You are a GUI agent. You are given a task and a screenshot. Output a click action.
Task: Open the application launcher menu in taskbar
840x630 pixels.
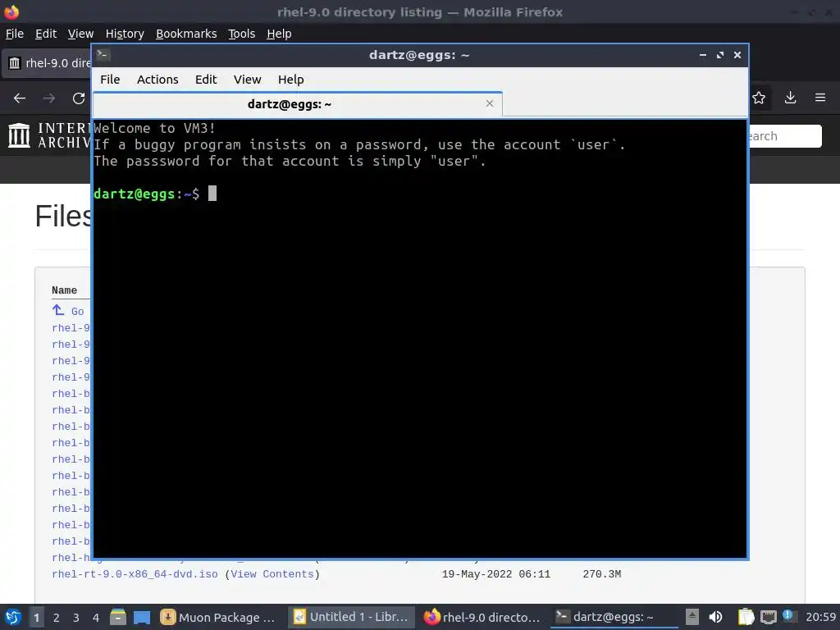click(x=13, y=617)
